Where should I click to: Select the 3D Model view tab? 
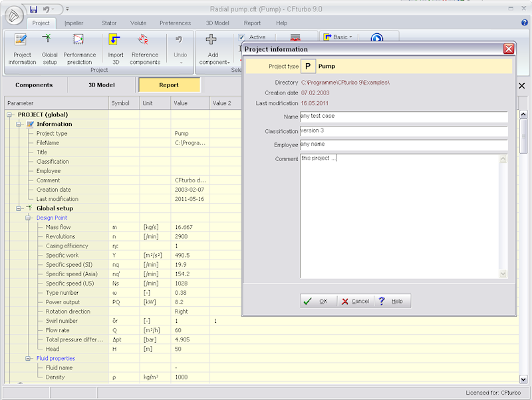[102, 85]
